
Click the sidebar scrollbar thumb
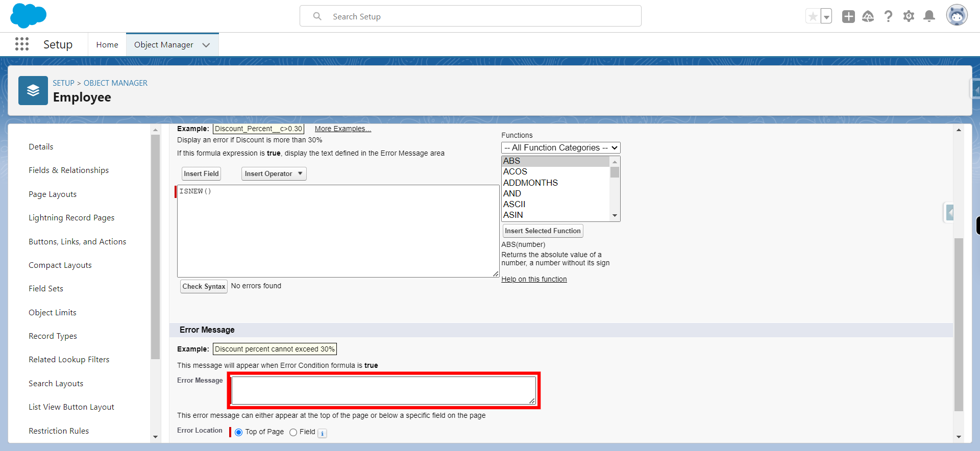coord(155,247)
